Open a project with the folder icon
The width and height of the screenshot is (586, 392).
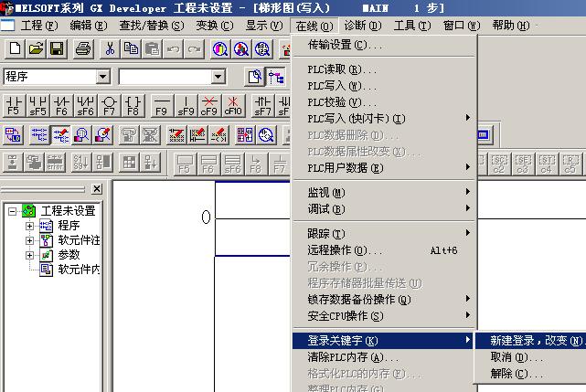(x=35, y=48)
